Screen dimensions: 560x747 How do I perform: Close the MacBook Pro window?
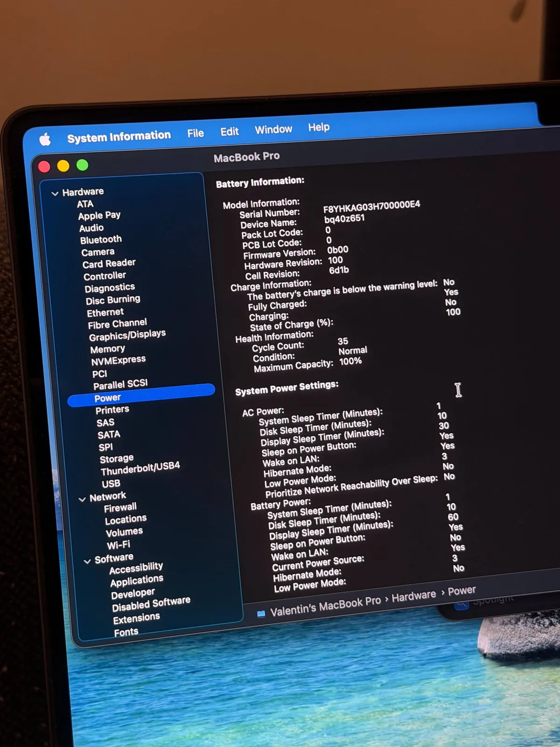(x=44, y=167)
